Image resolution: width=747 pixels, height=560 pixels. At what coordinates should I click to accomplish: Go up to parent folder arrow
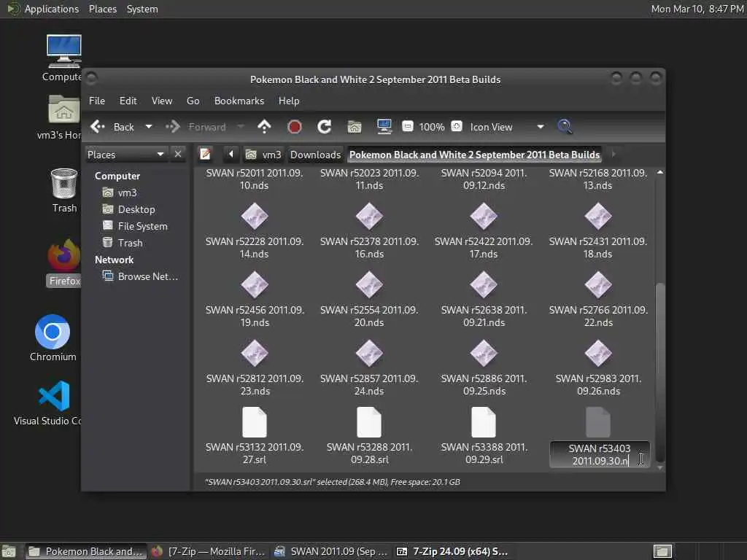tap(264, 127)
